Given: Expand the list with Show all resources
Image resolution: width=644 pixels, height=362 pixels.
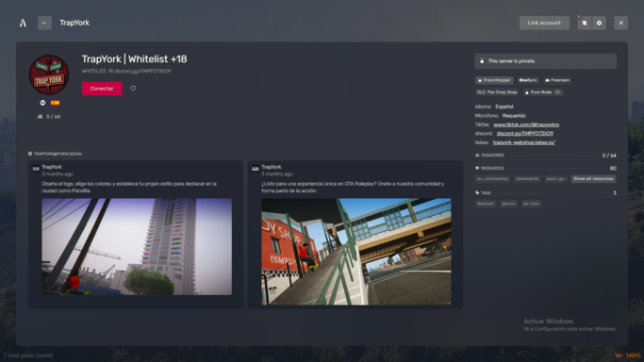Looking at the screenshot, I should coord(593,178).
